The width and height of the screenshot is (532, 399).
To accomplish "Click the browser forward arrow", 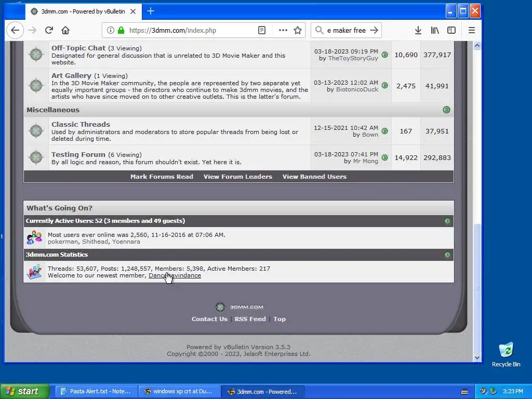I will [x=32, y=30].
